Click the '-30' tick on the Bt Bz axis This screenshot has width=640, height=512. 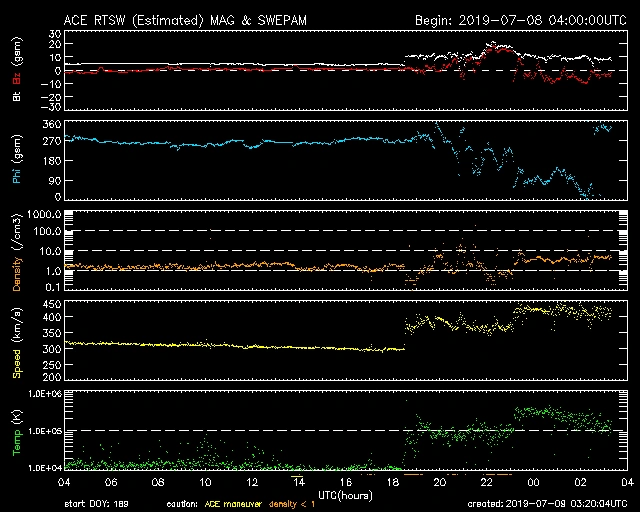tap(51, 107)
